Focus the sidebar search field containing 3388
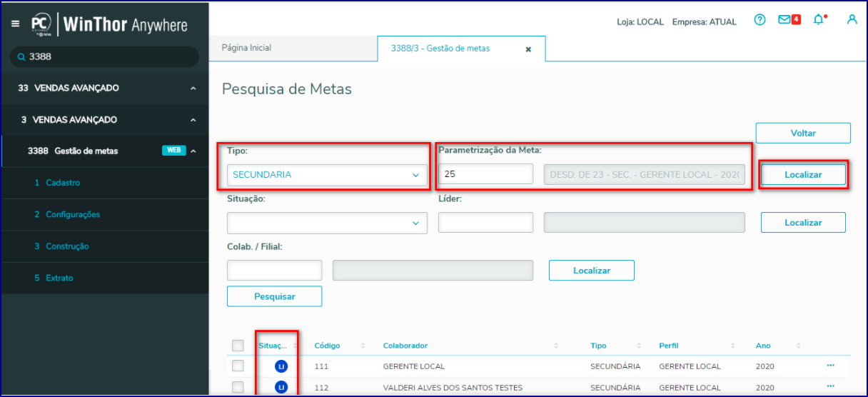The width and height of the screenshot is (868, 397). coord(104,57)
